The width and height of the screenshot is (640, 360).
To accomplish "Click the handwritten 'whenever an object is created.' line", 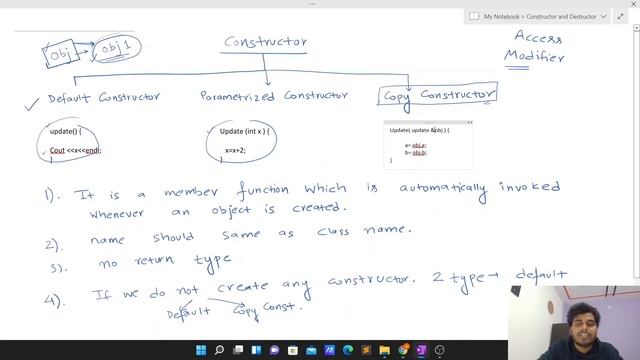I will 218,211.
